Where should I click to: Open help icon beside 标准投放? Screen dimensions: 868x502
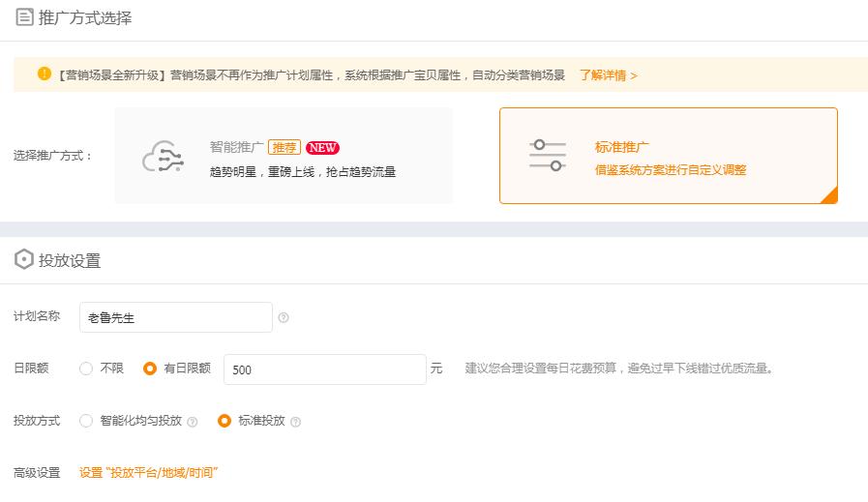295,422
